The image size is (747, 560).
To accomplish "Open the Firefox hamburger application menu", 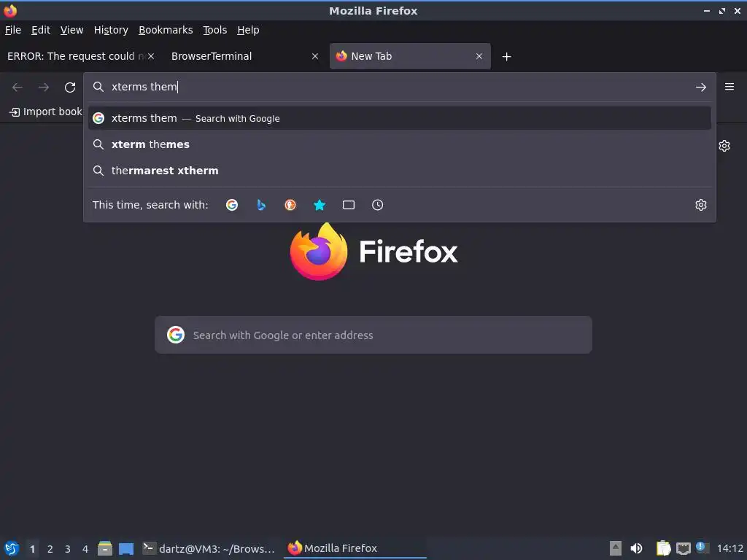I will point(729,87).
